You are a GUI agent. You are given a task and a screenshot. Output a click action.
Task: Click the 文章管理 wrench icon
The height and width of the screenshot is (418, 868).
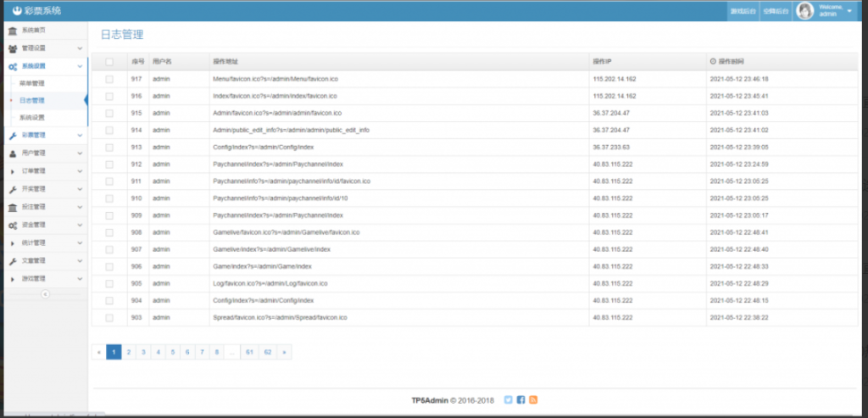pos(13,261)
